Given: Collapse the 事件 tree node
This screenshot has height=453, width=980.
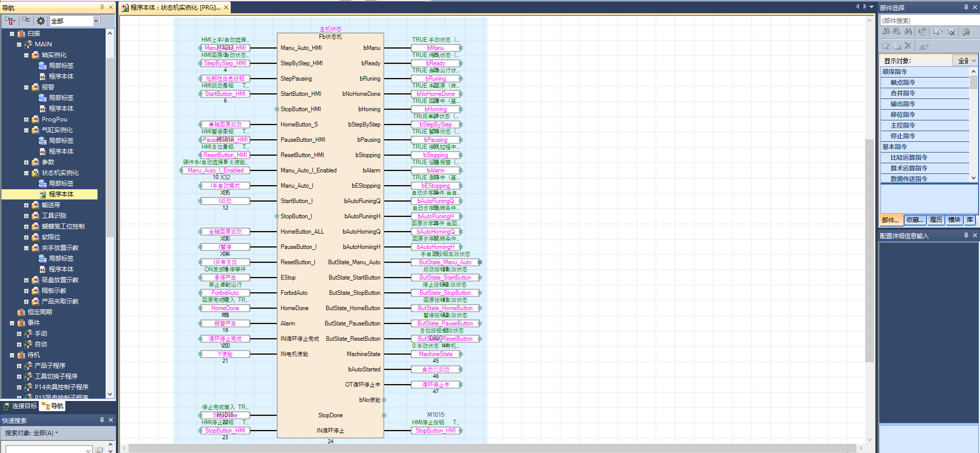Looking at the screenshot, I should point(12,323).
